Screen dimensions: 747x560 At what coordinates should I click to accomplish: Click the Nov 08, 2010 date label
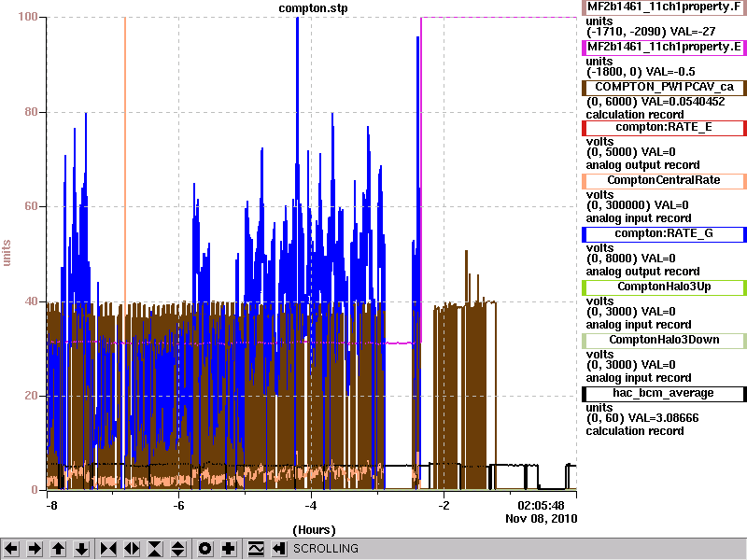click(x=542, y=519)
